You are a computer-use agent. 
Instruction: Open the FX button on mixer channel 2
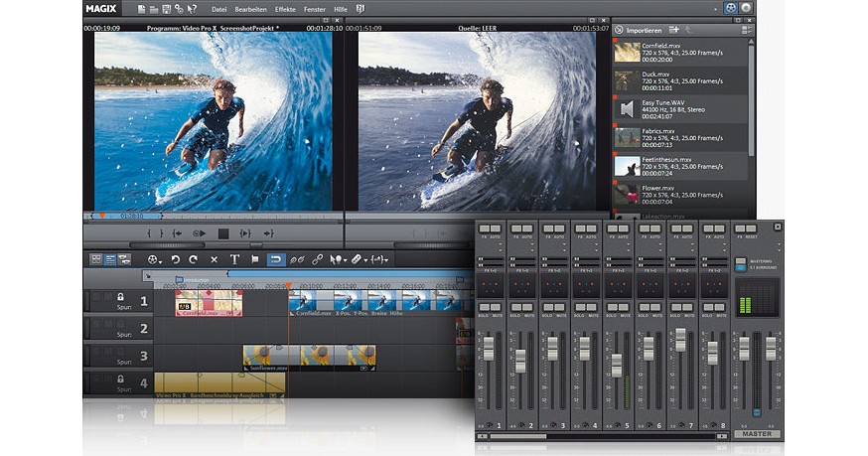click(516, 228)
